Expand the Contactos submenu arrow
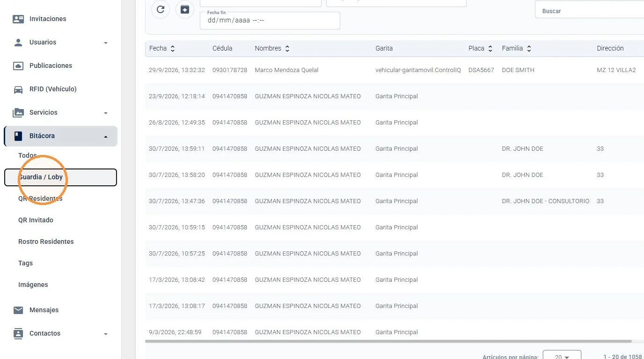 (x=106, y=334)
